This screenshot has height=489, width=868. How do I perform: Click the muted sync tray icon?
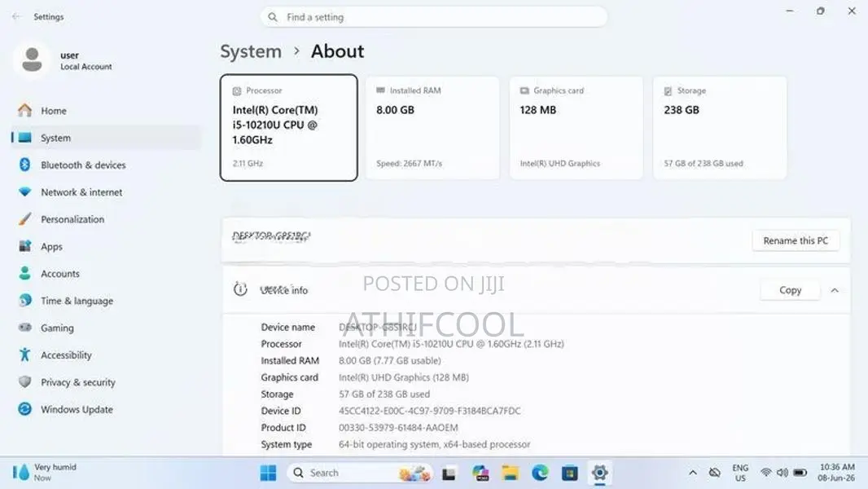[715, 473]
